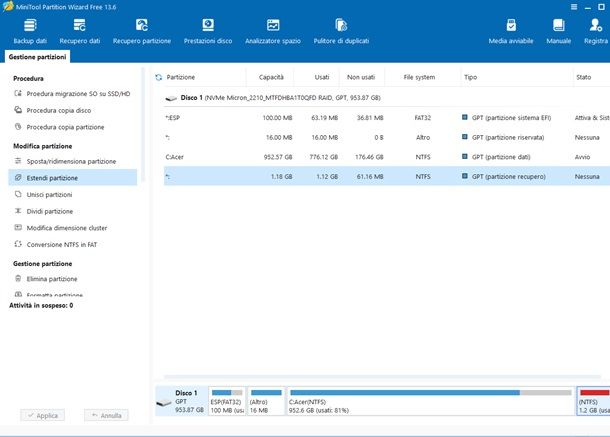Click Modifica partizione section heading

43,146
